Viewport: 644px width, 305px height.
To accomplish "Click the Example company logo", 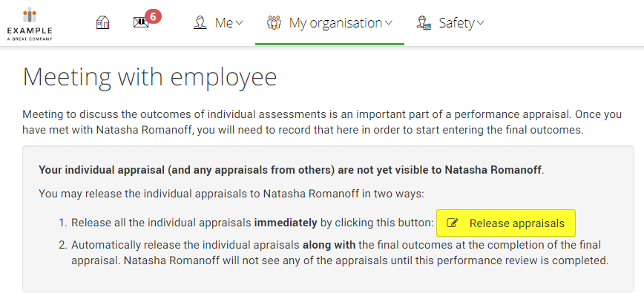I will click(x=30, y=24).
